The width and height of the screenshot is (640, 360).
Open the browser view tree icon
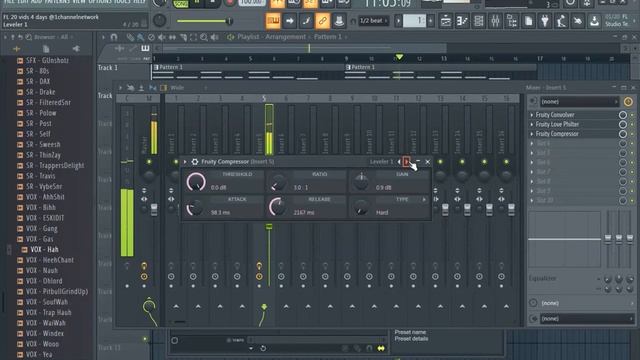tap(512, 21)
